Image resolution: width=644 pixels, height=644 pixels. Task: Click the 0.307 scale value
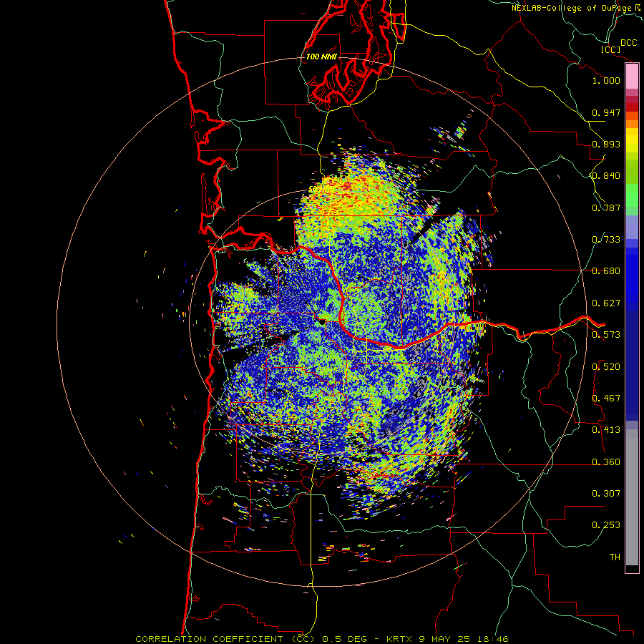[606, 494]
